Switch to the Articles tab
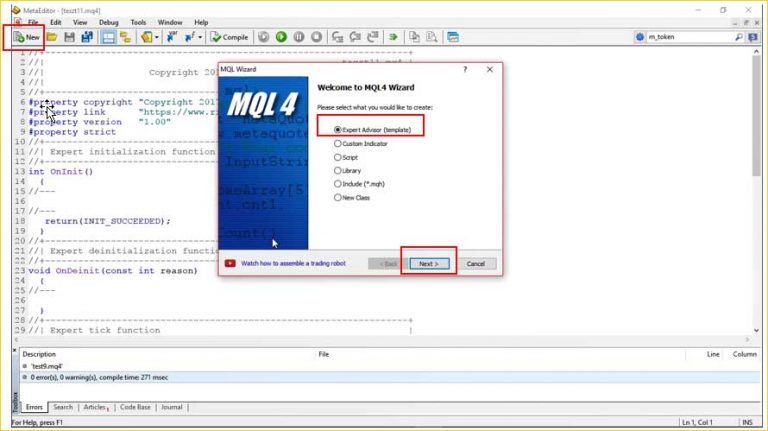Image resolution: width=768 pixels, height=431 pixels. pyautogui.click(x=95, y=407)
